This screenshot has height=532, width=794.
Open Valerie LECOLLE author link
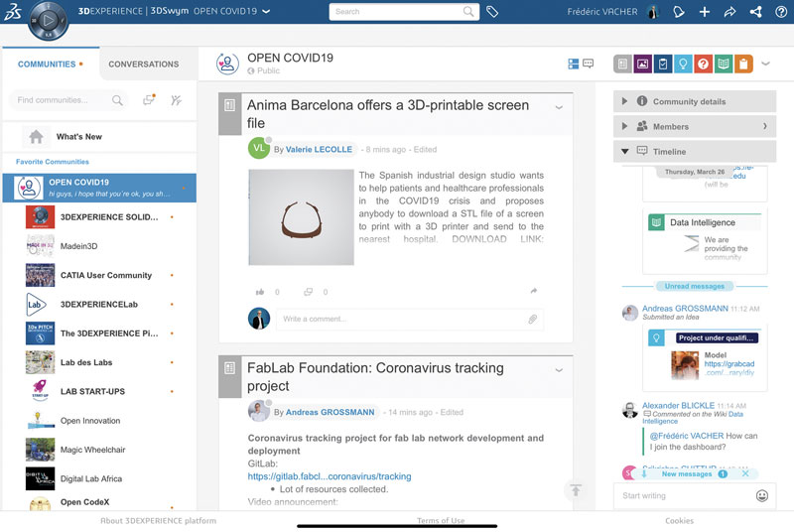tap(319, 149)
